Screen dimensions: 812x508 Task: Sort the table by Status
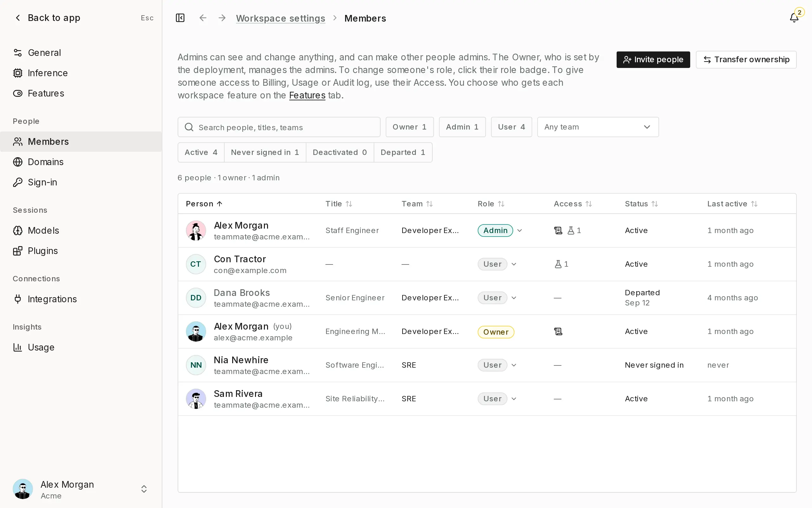(641, 204)
